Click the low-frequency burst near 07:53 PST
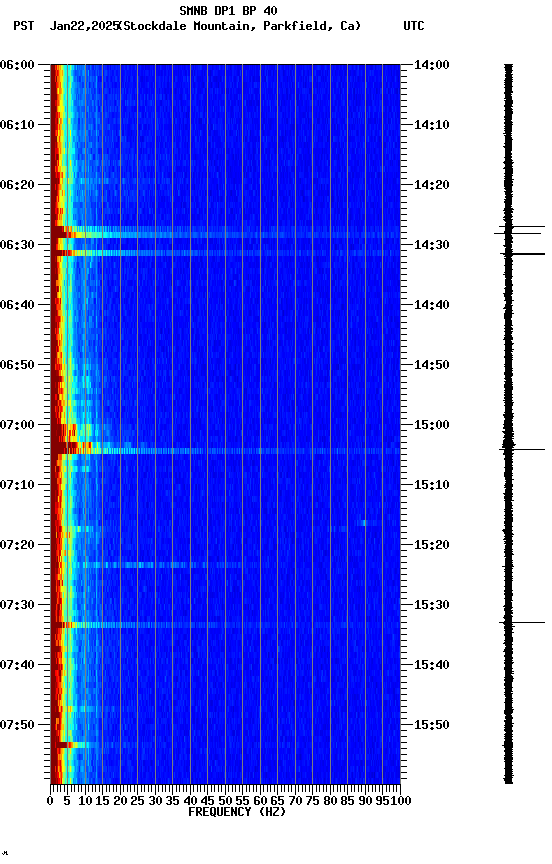 [72, 745]
